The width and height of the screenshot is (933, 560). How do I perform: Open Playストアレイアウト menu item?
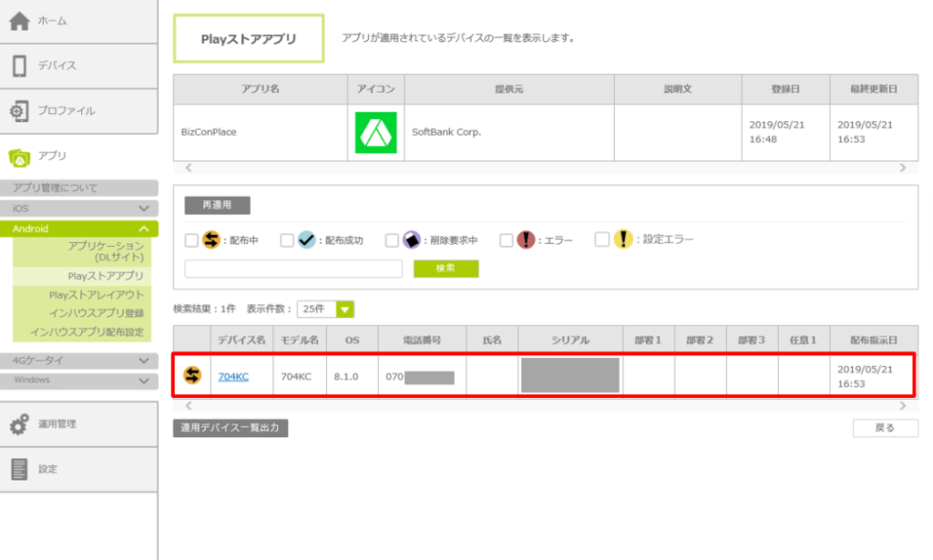coord(97,295)
